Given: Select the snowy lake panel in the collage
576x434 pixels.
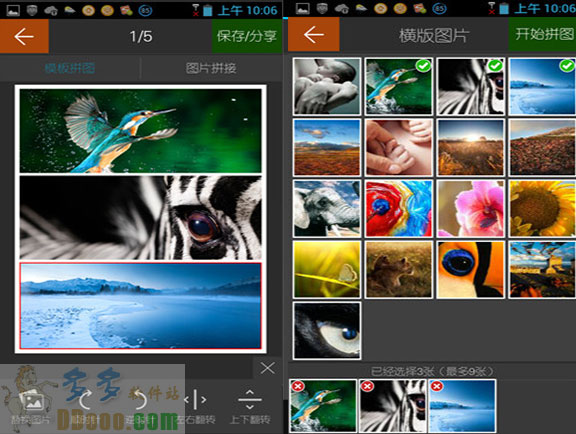Looking at the screenshot, I should 141,306.
